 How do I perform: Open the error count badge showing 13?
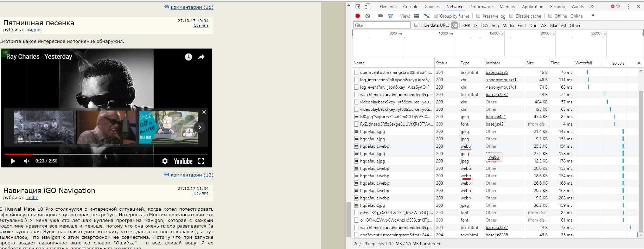click(616, 6)
